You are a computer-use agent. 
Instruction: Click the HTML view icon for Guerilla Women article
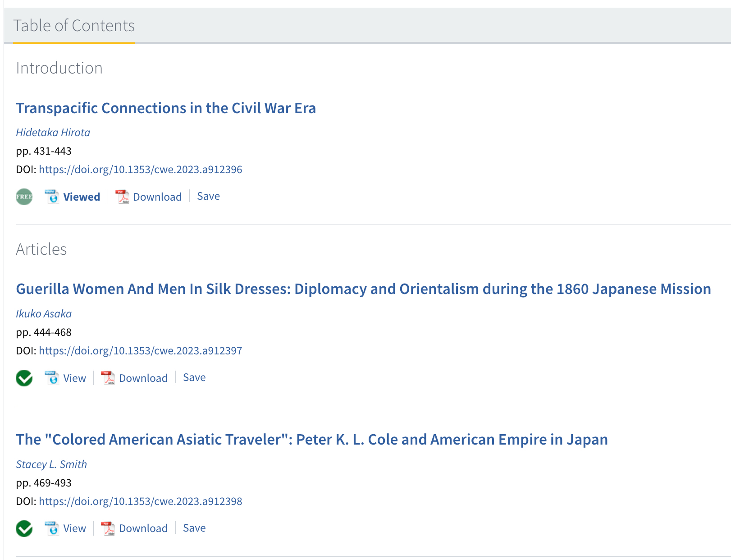[52, 378]
